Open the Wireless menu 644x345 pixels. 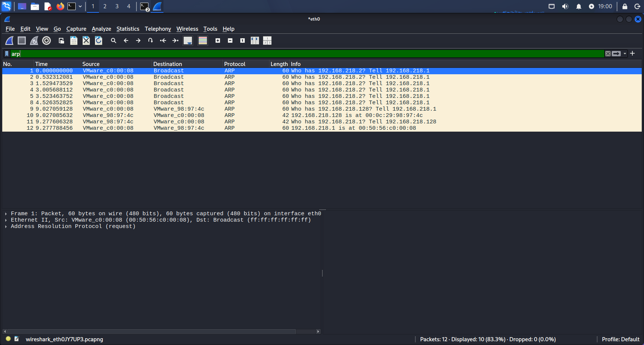tap(187, 29)
